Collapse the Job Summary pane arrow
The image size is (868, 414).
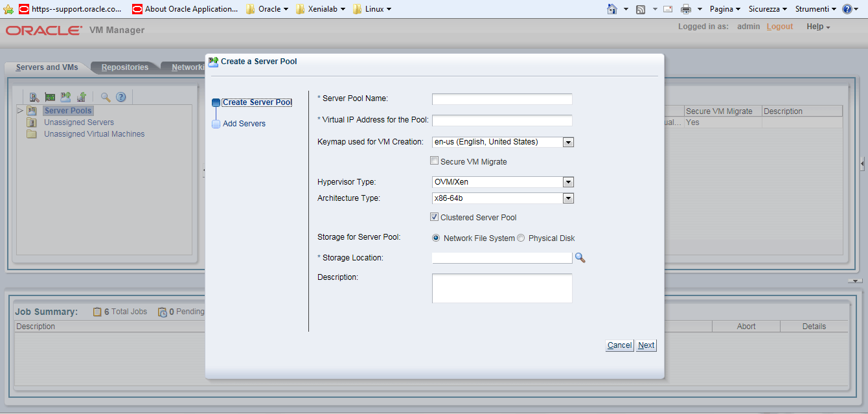pos(855,281)
